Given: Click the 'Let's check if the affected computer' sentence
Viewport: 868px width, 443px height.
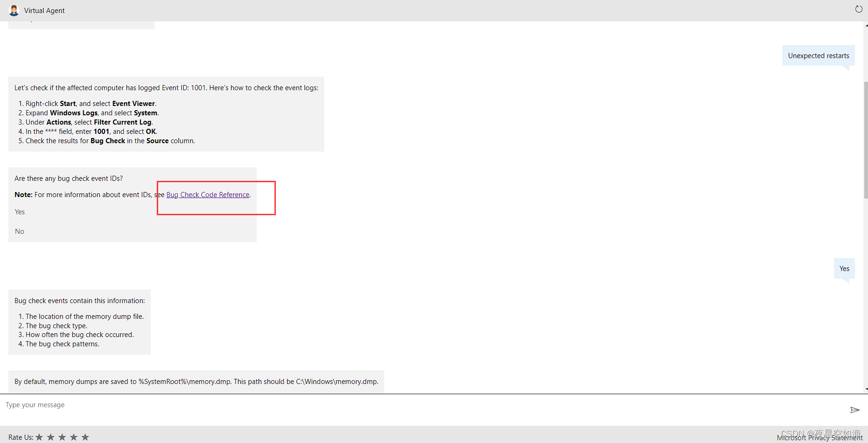Looking at the screenshot, I should click(167, 88).
